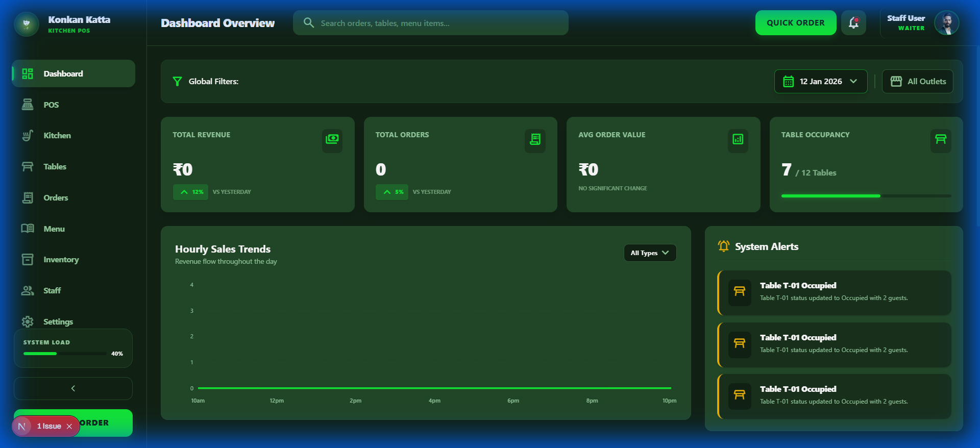
Task: Click the Quick Order button
Action: pos(796,23)
